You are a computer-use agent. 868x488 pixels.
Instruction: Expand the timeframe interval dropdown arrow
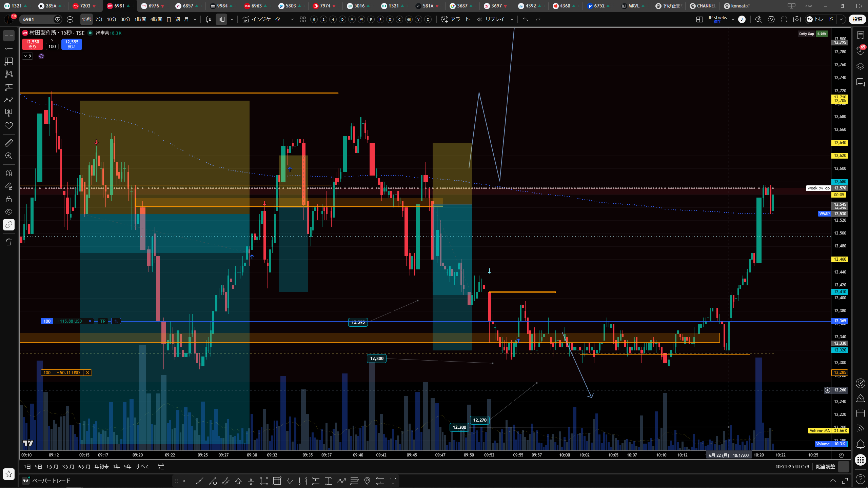[195, 19]
